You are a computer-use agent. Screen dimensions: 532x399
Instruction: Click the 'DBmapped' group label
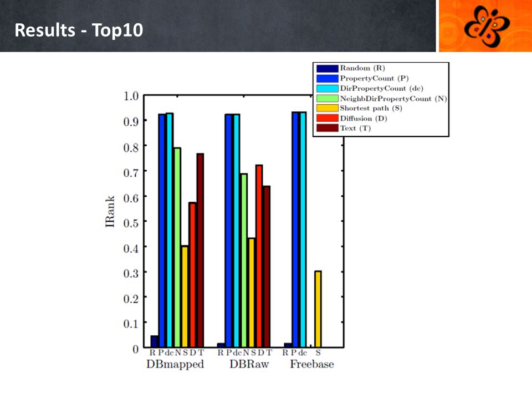(x=175, y=365)
